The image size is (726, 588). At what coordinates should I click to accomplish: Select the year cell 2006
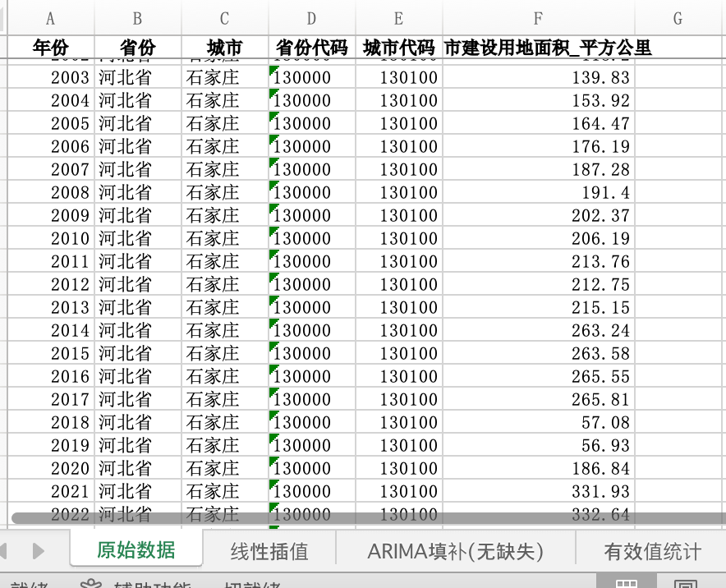click(x=51, y=146)
